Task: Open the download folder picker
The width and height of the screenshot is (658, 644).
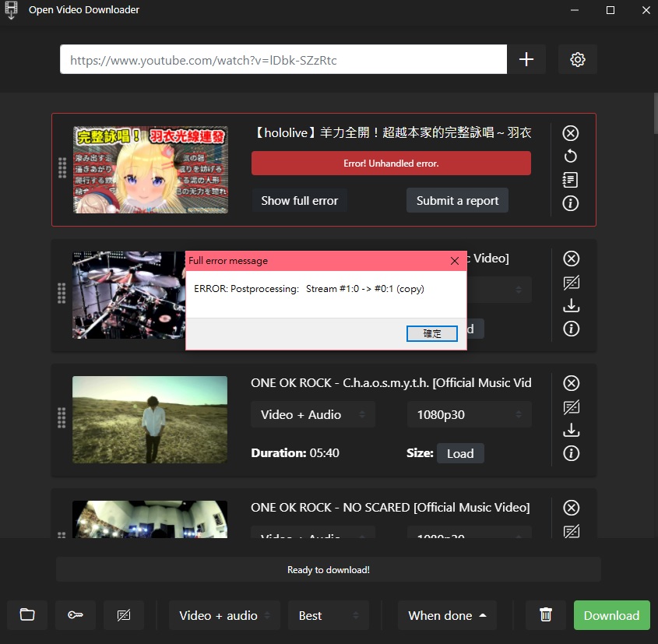Action: 26,615
